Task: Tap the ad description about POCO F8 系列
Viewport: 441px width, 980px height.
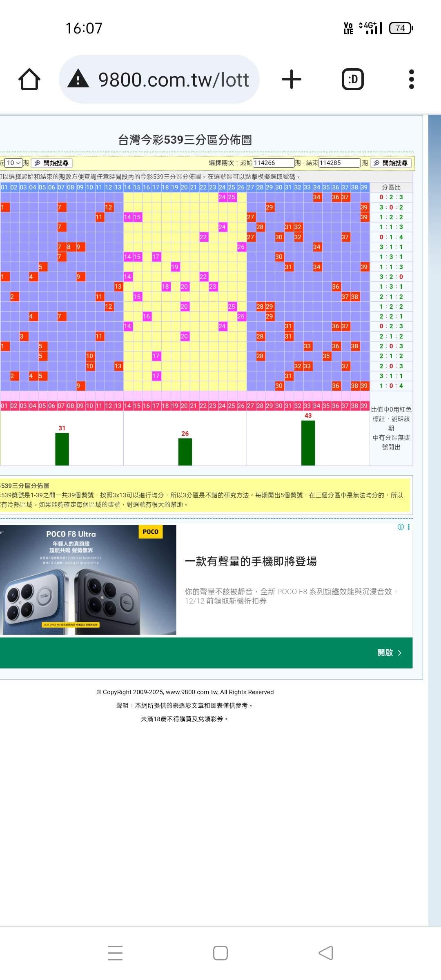Action: point(292,596)
